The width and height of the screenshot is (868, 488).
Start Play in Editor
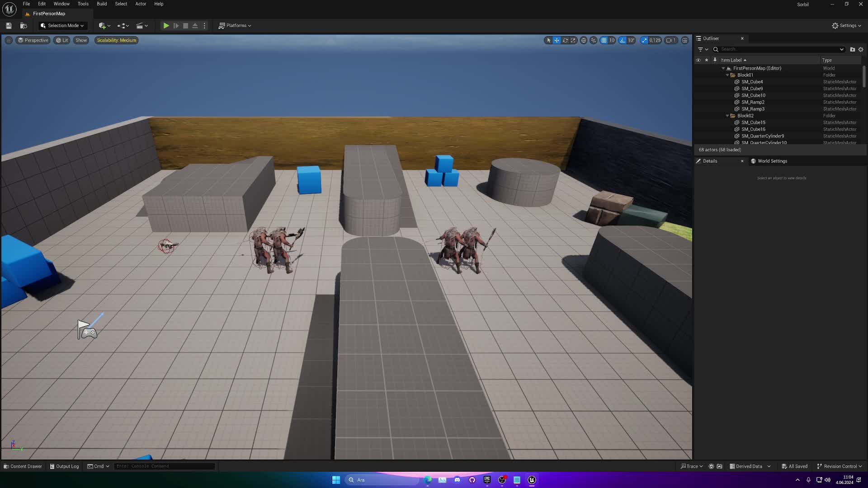166,26
